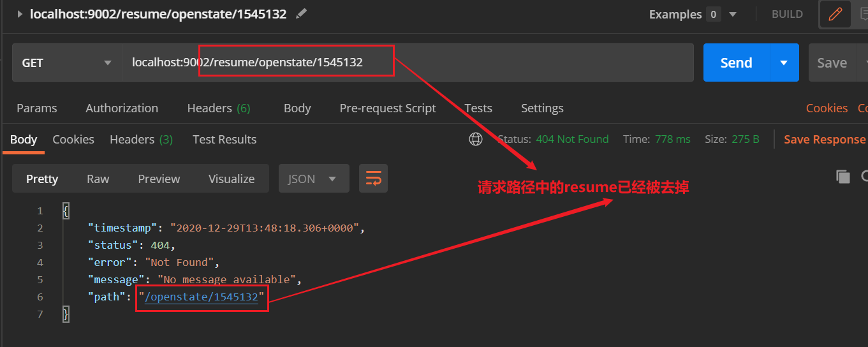Select the Test Results tab
Screen dimensions: 868x347
click(224, 139)
